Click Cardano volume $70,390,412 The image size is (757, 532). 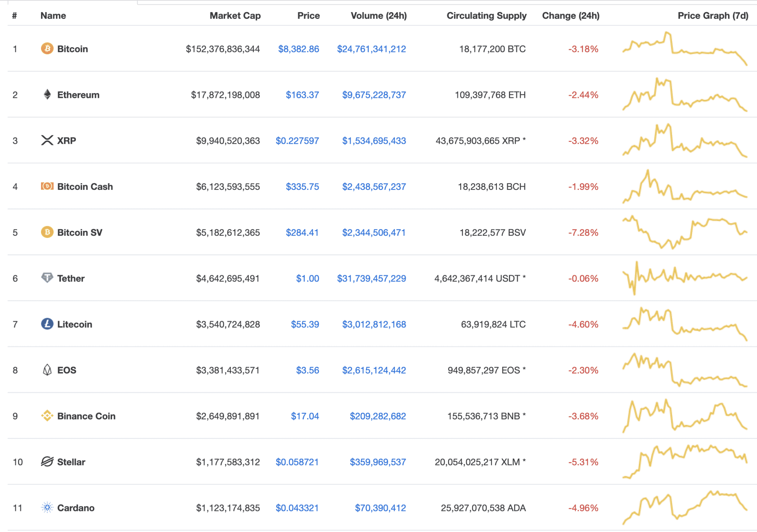click(380, 508)
